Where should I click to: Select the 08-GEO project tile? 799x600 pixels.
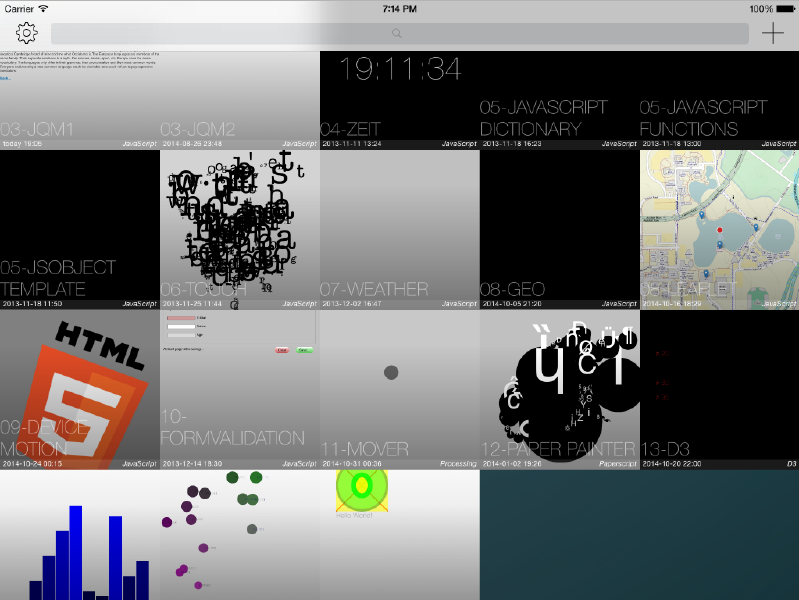coord(559,230)
